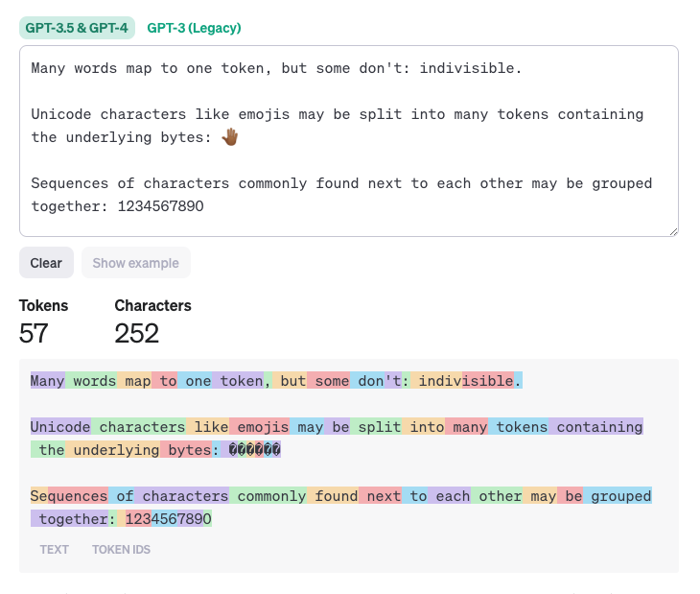Click the highlighted token 'Unicode'

(x=60, y=426)
